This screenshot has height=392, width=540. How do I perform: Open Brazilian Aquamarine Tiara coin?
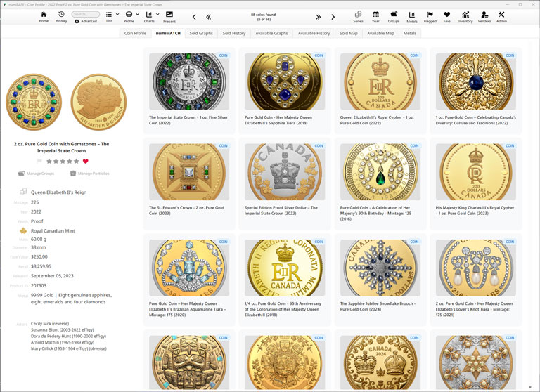pyautogui.click(x=189, y=280)
